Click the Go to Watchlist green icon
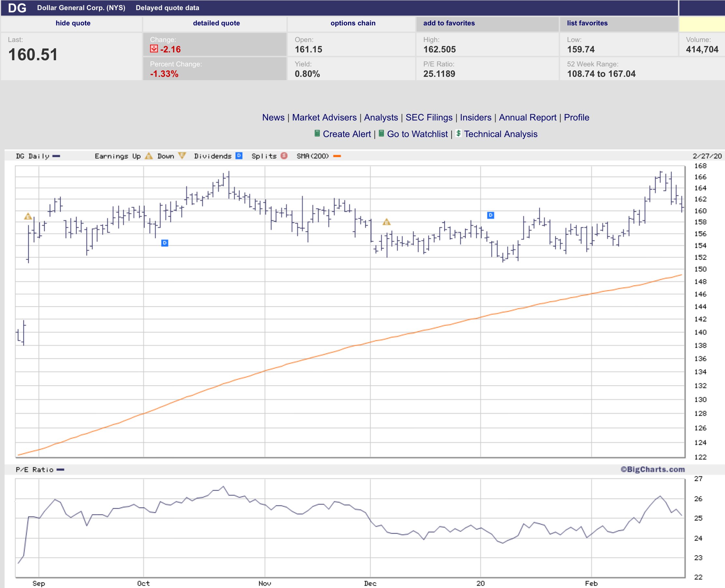725x588 pixels. (381, 133)
